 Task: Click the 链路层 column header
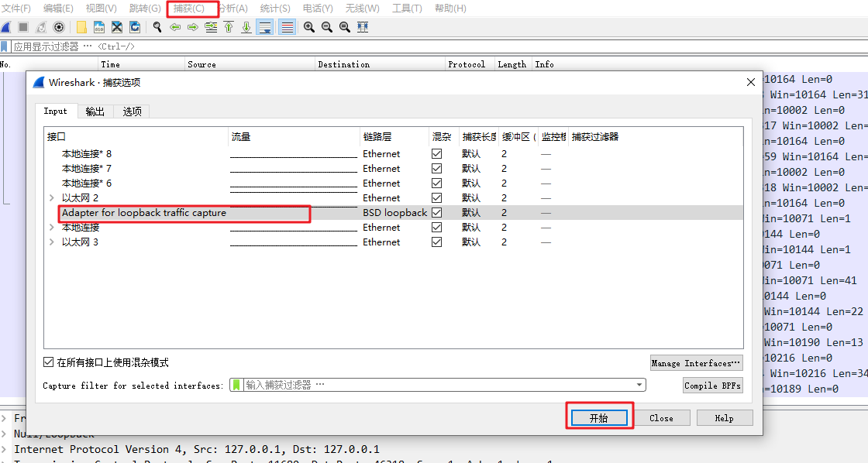tap(394, 136)
